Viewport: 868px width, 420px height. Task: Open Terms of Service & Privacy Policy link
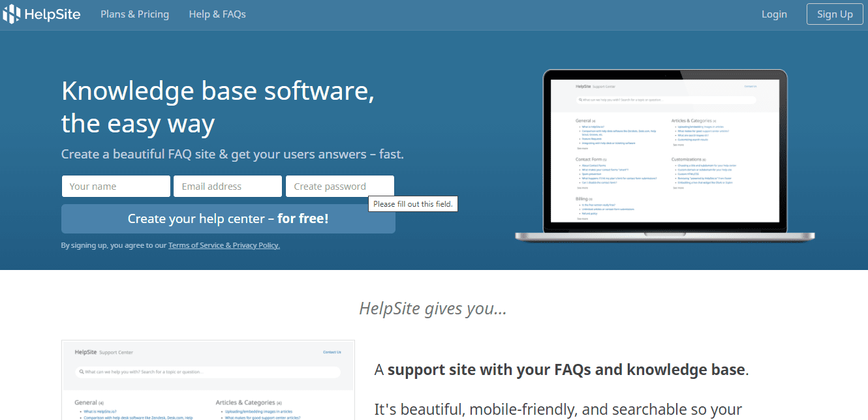click(224, 246)
